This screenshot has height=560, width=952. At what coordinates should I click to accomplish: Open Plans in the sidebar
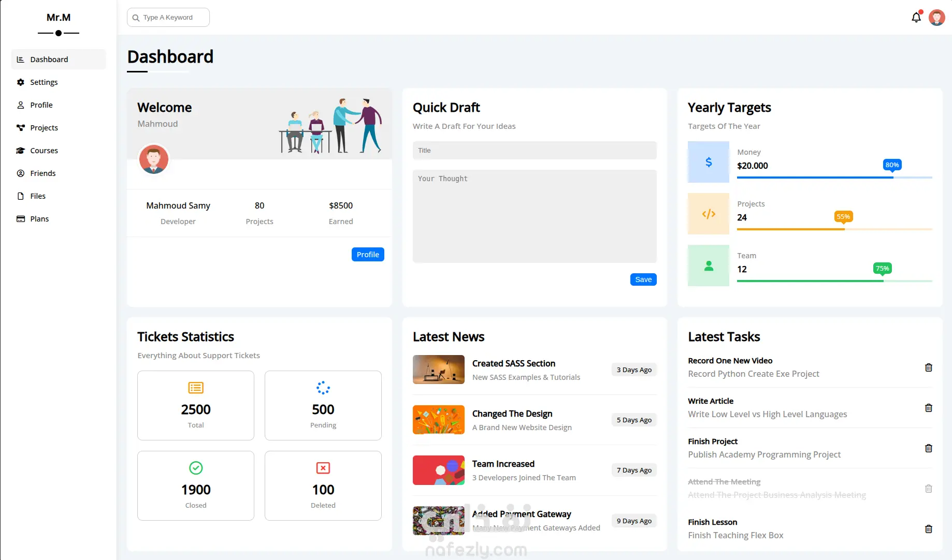tap(59, 219)
